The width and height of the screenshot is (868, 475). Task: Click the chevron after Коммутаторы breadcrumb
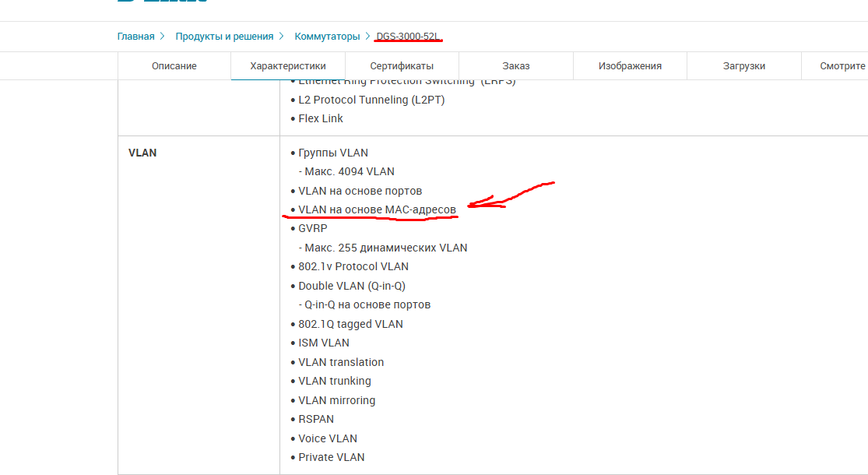coord(367,37)
